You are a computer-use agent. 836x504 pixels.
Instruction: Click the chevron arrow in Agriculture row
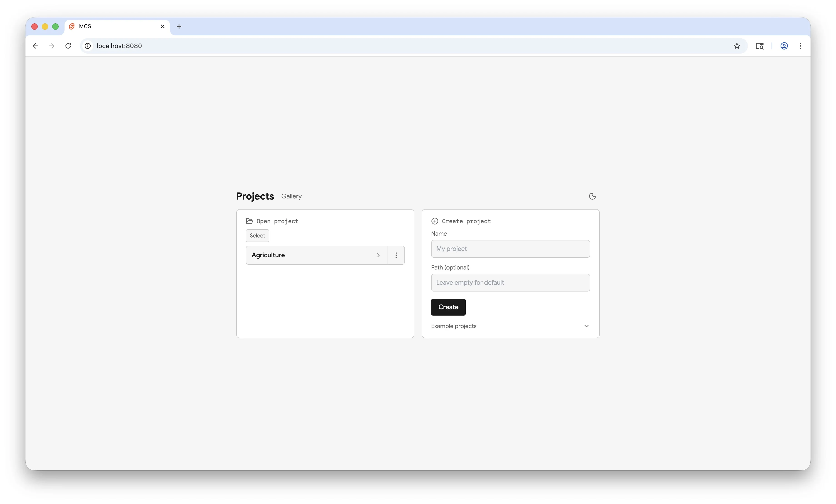(378, 255)
